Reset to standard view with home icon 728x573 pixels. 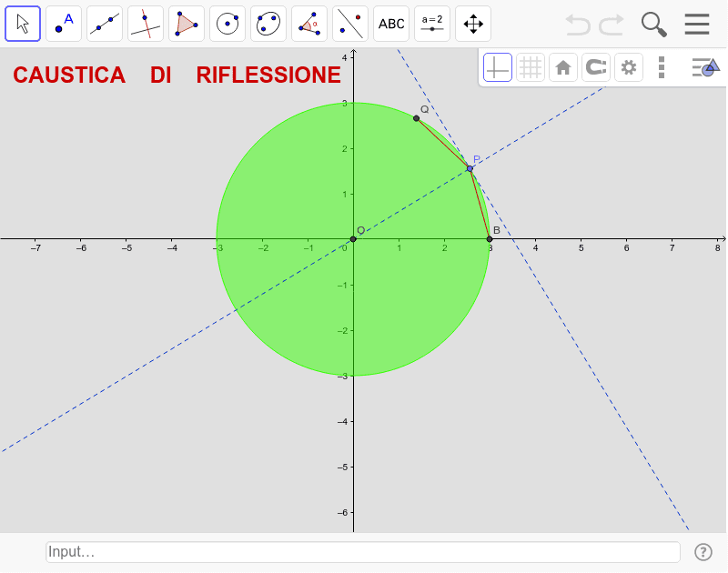coord(563,67)
